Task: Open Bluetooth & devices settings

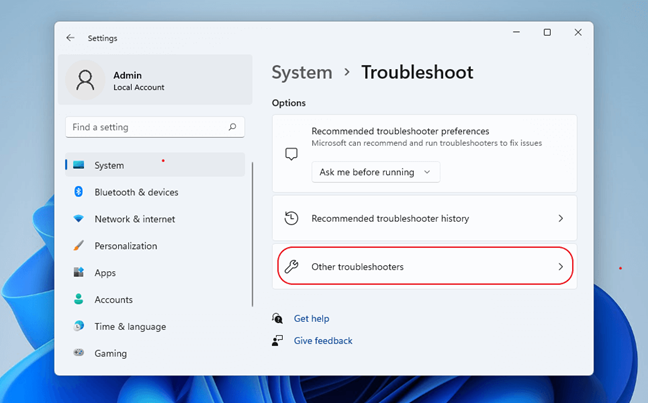Action: tap(136, 192)
